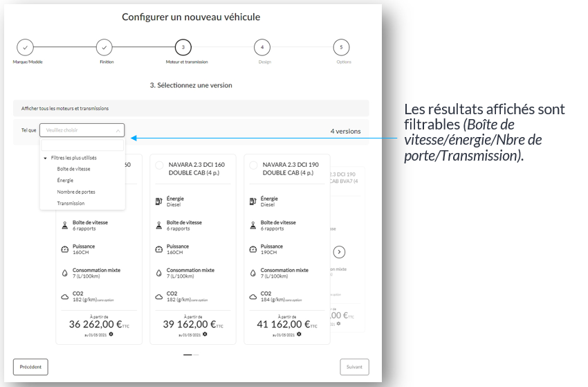Click the search field inside filter dropdown
Image resolution: width=588 pixels, height=387 pixels.
pyautogui.click(x=82, y=145)
